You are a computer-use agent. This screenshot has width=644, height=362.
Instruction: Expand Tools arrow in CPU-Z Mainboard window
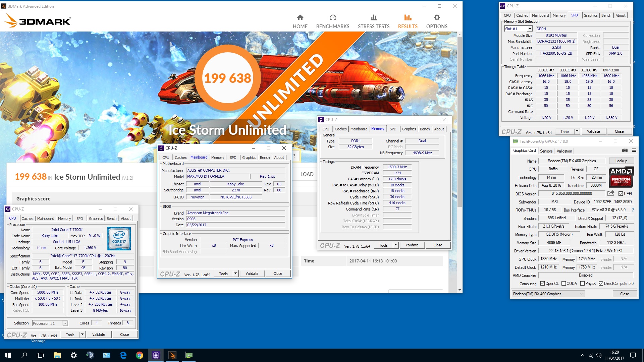pyautogui.click(x=235, y=274)
